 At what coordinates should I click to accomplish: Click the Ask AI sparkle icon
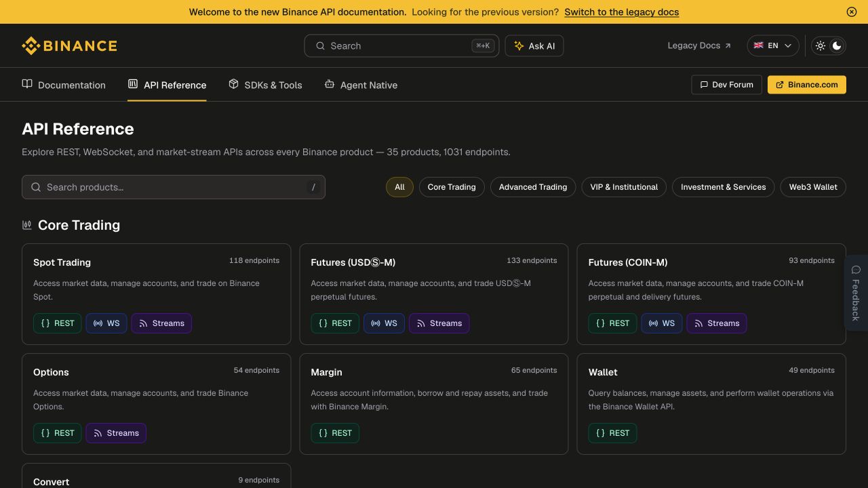click(519, 45)
